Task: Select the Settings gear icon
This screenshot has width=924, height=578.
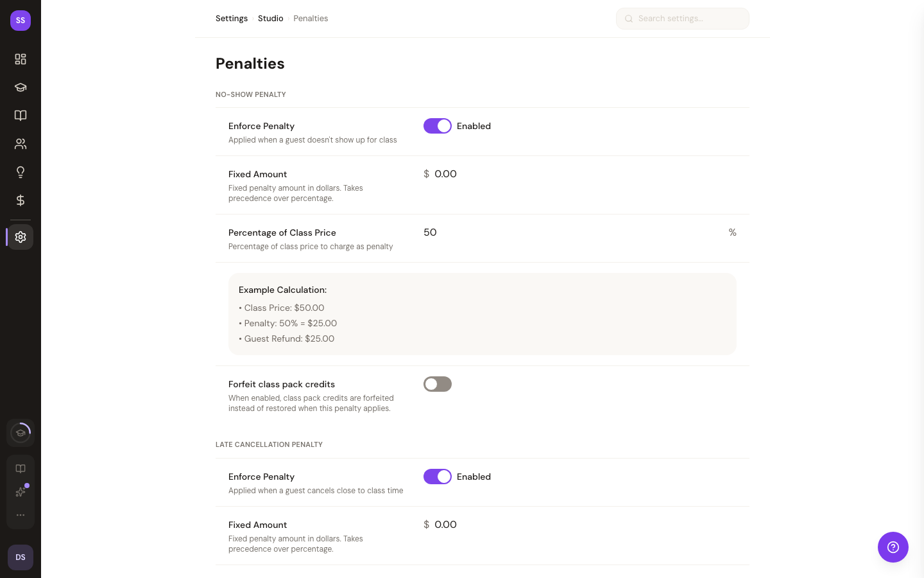Action: (x=21, y=237)
